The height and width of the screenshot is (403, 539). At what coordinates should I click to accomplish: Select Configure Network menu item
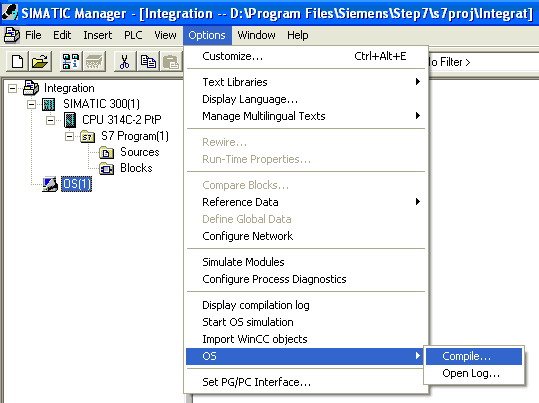tap(306, 236)
